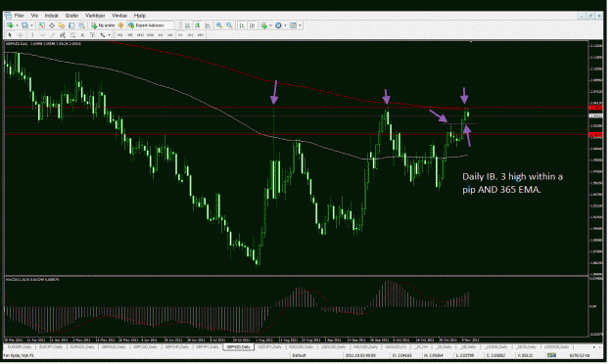Click the chart tabs scroll arrows
Viewport: 612px width, 364px height.
click(596, 346)
